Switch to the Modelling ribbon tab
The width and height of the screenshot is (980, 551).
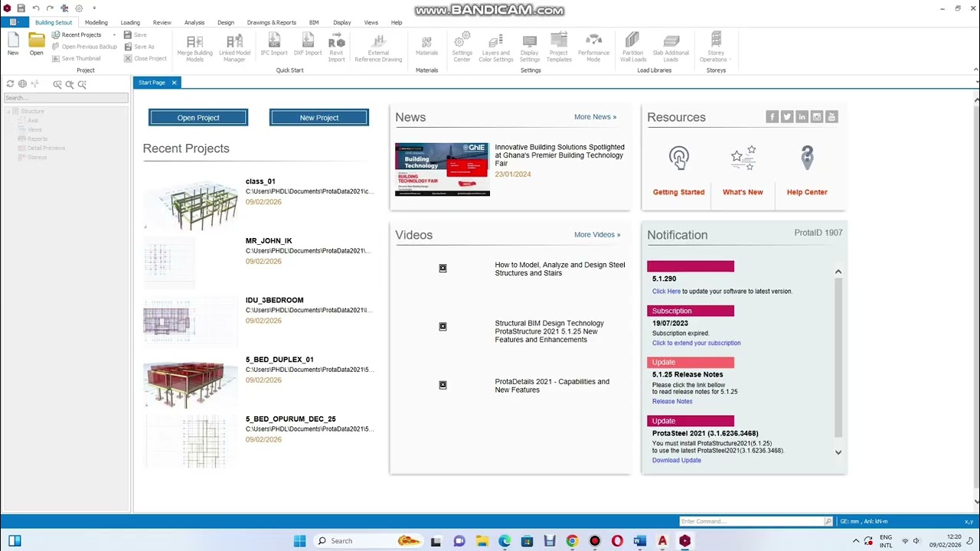pos(96,23)
